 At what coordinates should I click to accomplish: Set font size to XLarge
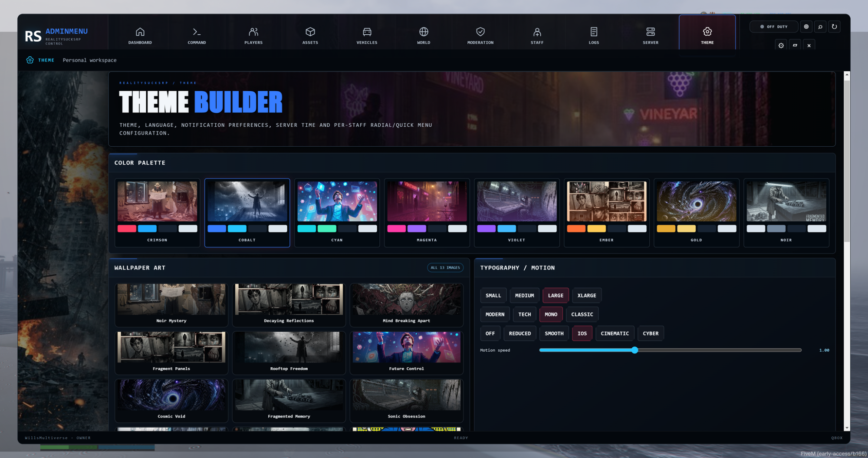(x=586, y=295)
